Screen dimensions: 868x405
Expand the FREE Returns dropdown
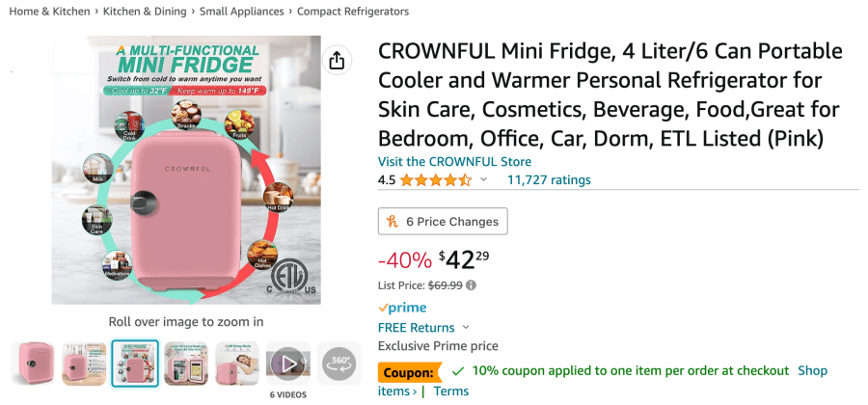coord(466,328)
